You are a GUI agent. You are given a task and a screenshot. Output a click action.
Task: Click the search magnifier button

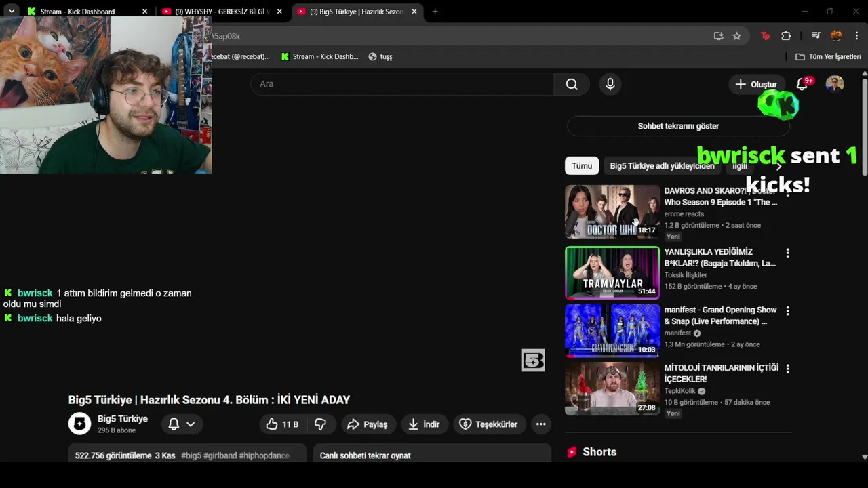tap(572, 84)
